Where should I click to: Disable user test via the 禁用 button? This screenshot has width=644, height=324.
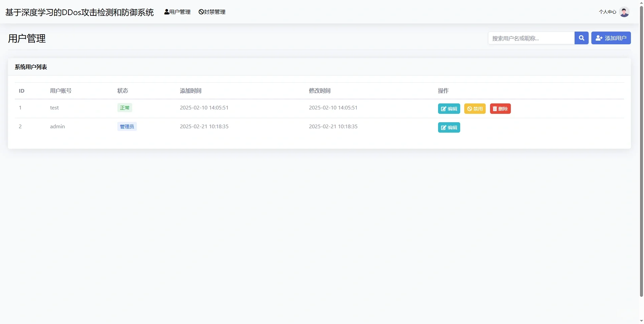(475, 108)
